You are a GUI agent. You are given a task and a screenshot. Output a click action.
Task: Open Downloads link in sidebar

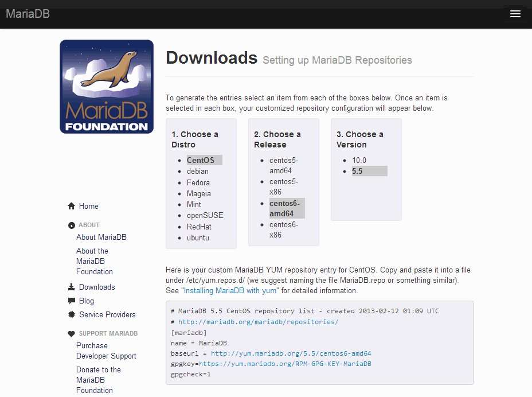(x=97, y=287)
